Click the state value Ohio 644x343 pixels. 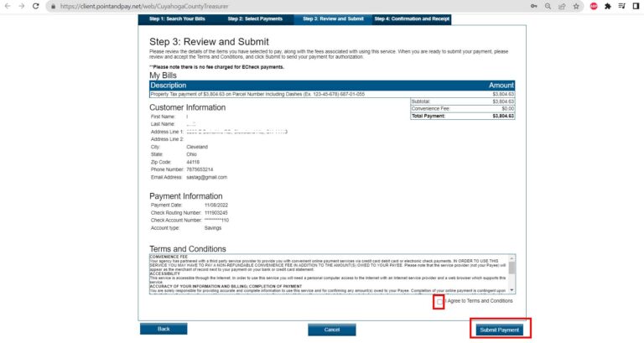point(191,154)
